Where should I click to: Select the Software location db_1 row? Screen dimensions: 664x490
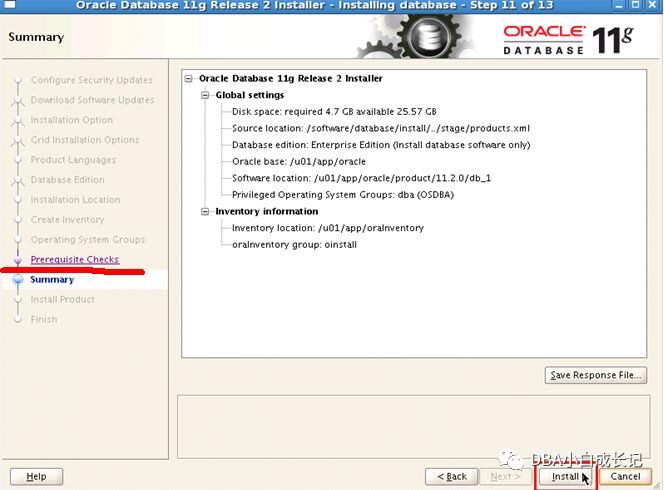[x=361, y=178]
